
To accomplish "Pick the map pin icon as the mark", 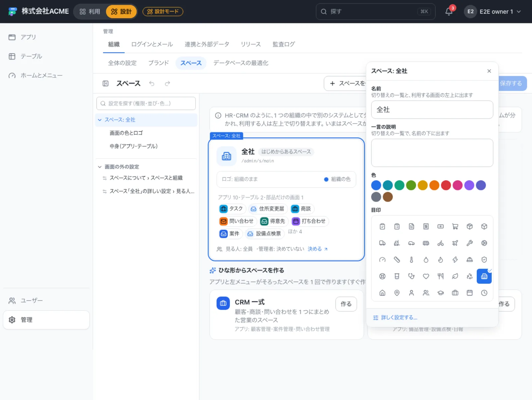I will click(397, 293).
